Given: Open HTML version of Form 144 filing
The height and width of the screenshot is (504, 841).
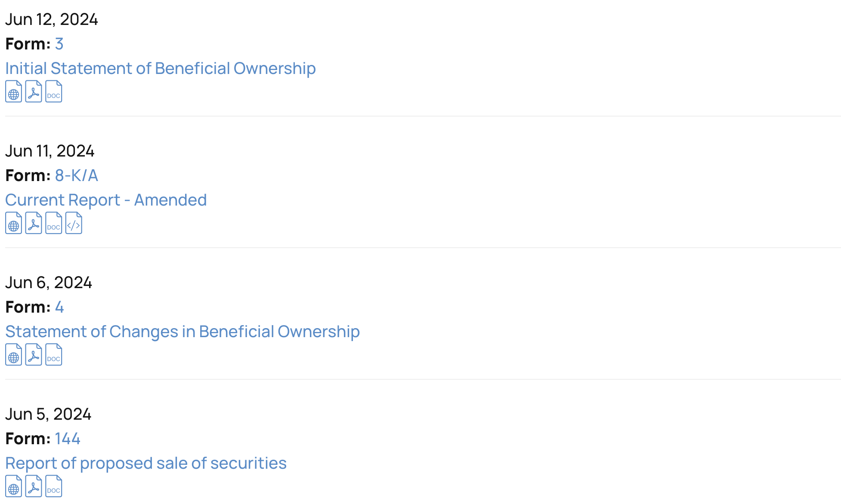Looking at the screenshot, I should point(13,486).
